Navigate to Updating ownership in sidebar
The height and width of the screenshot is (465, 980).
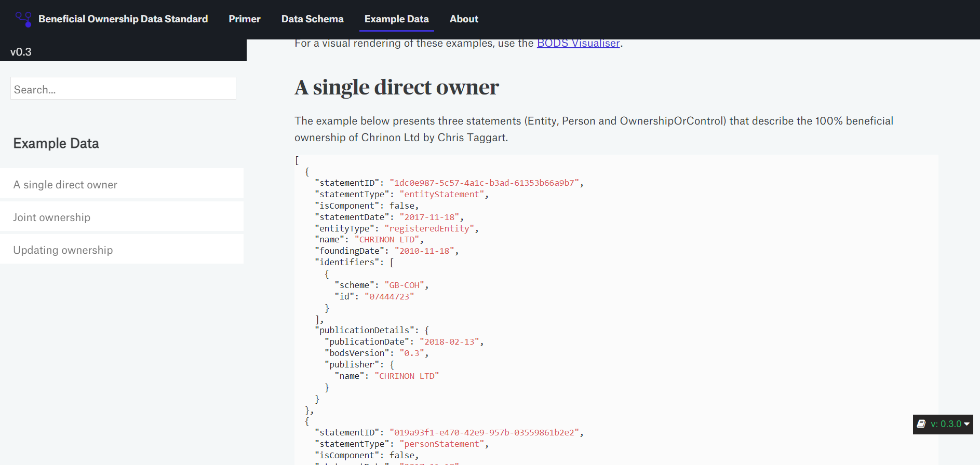coord(63,250)
